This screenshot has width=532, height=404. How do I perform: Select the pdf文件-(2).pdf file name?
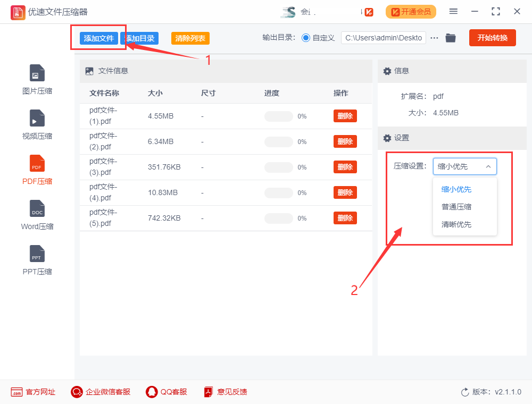click(x=103, y=141)
